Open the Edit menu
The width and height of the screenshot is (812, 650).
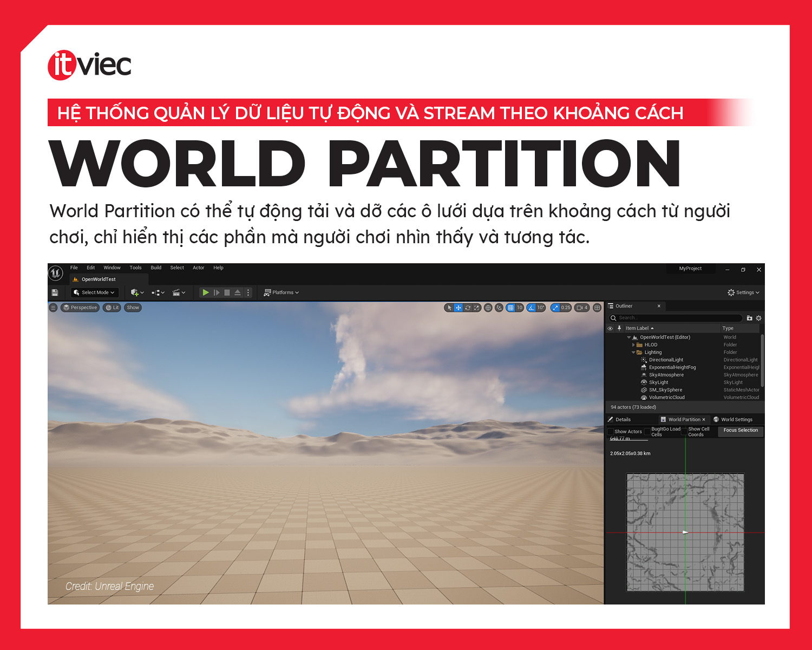(x=91, y=268)
